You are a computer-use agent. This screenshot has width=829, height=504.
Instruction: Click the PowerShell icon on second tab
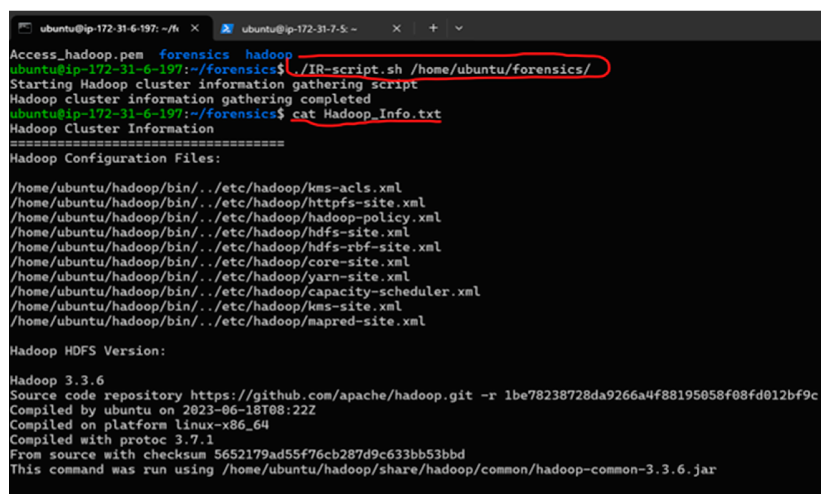coord(226,29)
